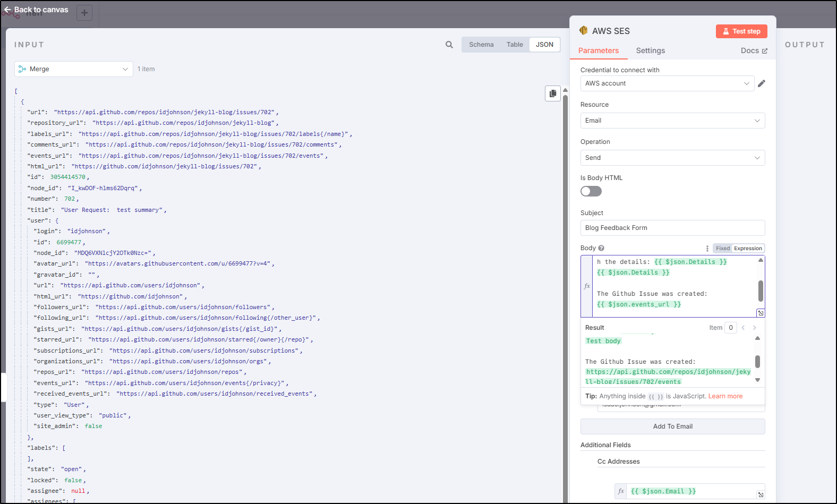Expand the Cc Addresses expression field

[x=761, y=494]
